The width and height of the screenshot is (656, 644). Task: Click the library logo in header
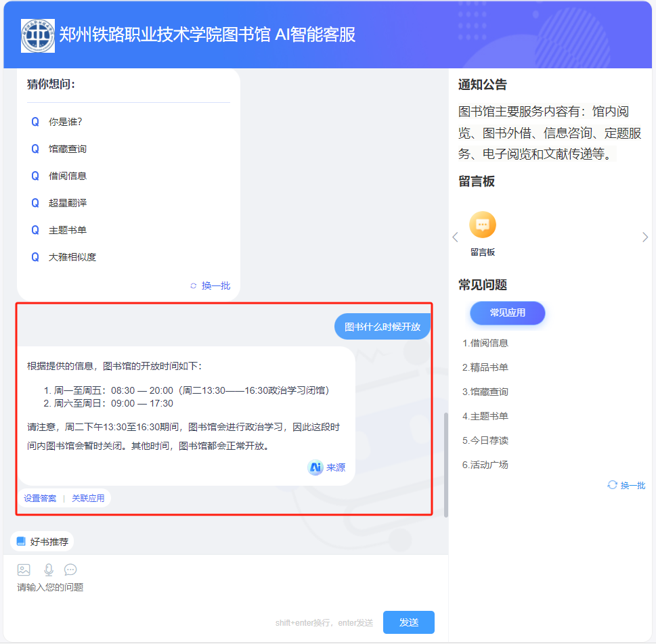[38, 35]
